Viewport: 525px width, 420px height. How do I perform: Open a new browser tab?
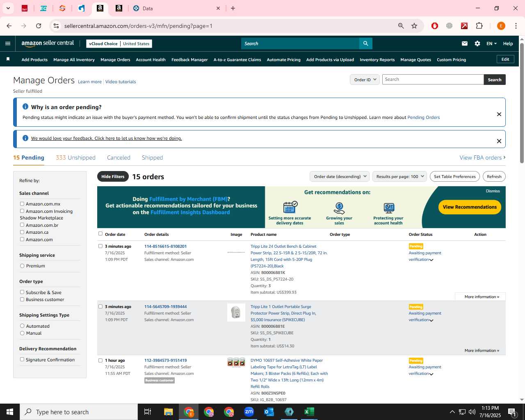[233, 8]
